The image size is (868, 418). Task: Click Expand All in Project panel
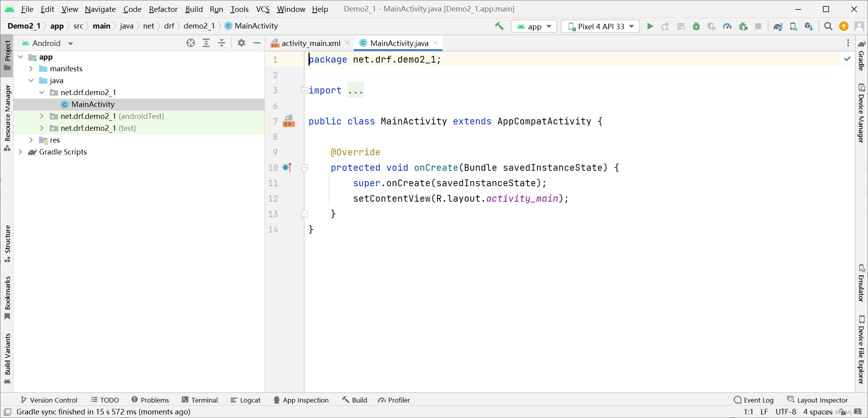206,43
